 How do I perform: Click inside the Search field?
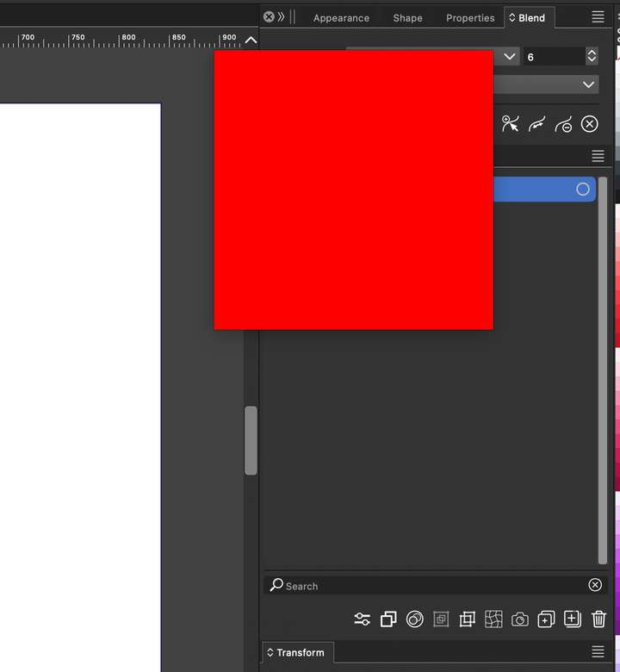pos(436,586)
